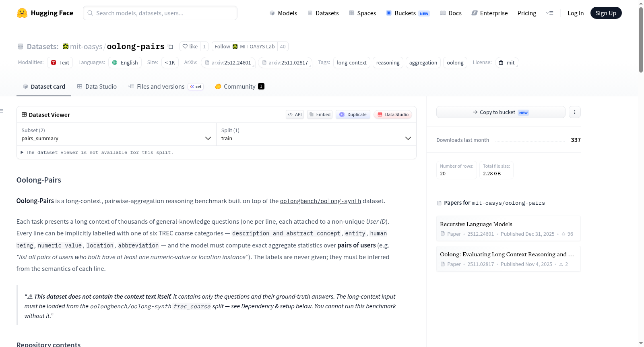Open the mit-oasys organization link

[86, 46]
